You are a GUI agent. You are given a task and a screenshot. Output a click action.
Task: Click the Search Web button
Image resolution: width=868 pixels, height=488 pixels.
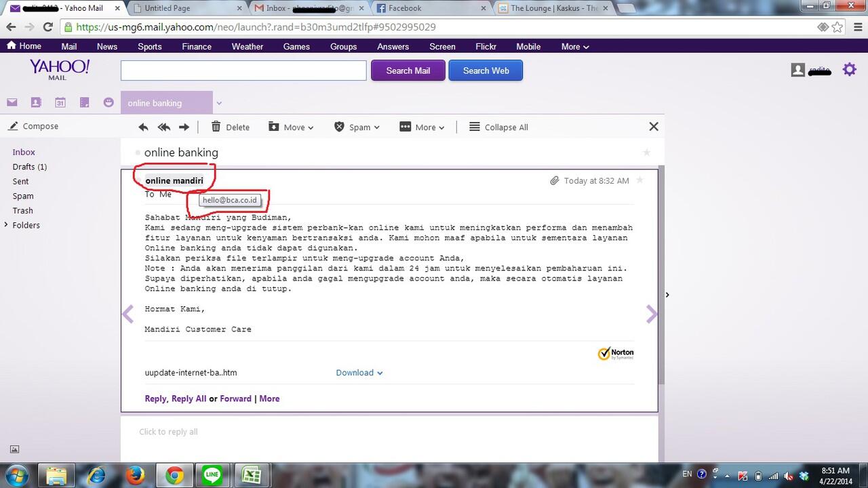tap(486, 70)
